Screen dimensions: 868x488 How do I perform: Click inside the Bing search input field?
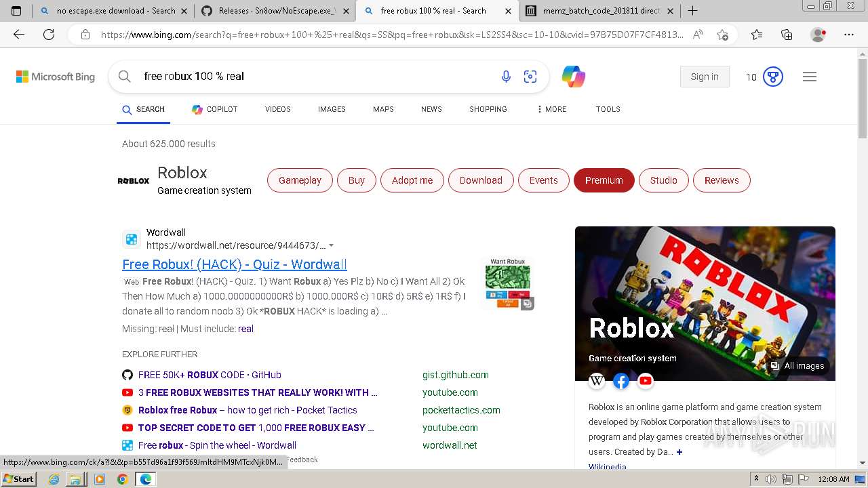(x=315, y=77)
